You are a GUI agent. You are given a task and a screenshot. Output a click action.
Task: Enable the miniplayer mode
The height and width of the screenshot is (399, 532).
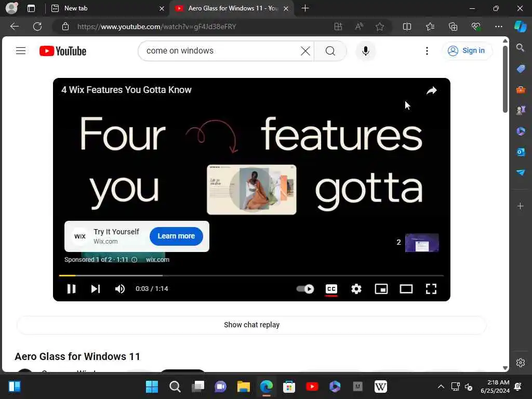[381, 289]
